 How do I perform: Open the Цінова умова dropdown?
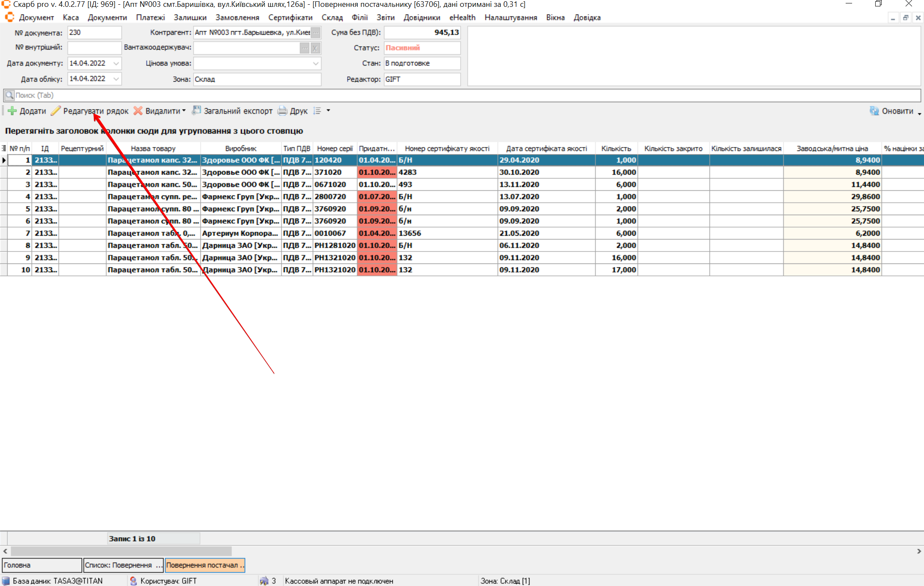(x=315, y=63)
